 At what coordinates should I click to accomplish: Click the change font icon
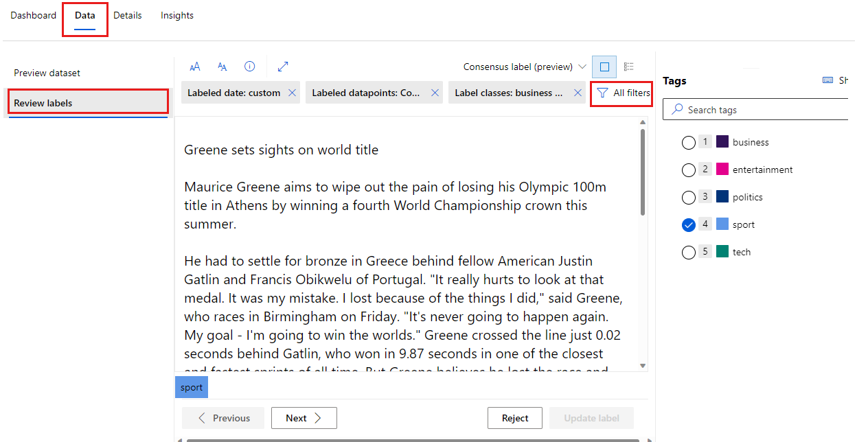click(x=222, y=66)
